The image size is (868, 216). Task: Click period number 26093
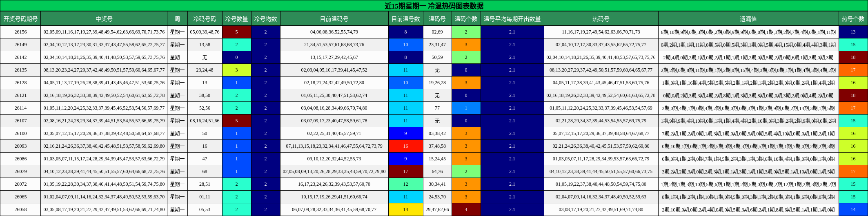20,146
